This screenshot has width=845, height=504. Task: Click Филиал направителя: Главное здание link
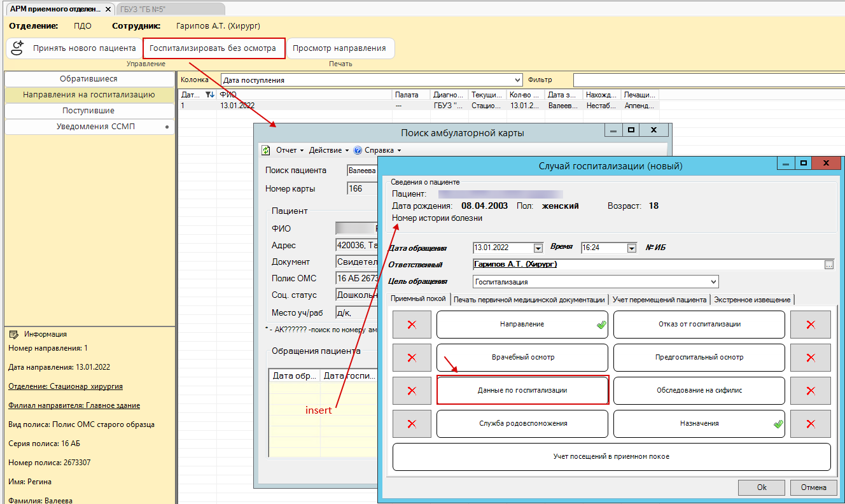[x=74, y=405]
